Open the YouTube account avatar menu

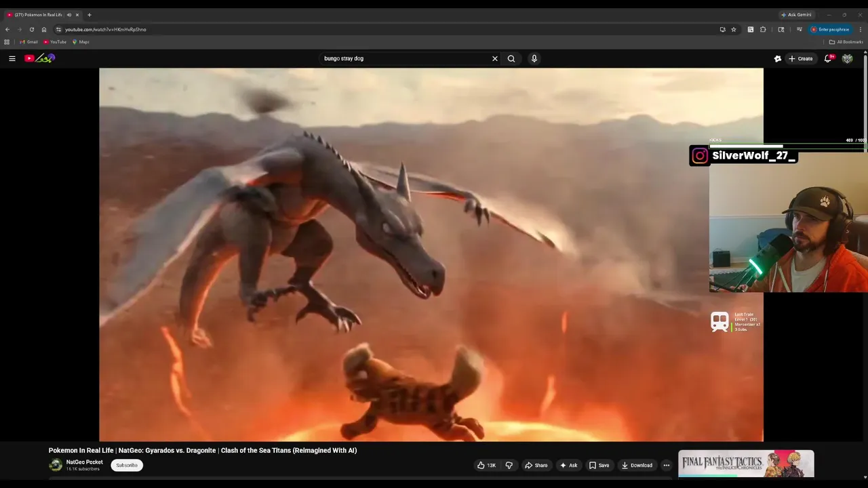tap(848, 58)
